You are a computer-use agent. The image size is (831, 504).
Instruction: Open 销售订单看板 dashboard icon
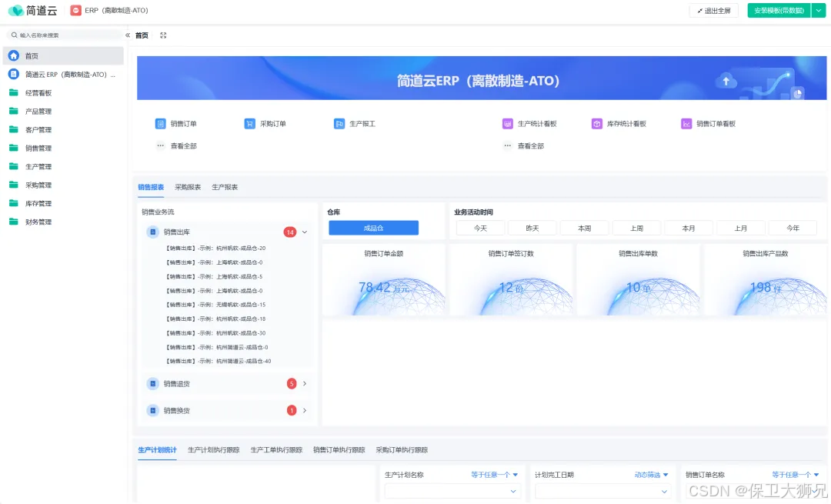[x=686, y=123]
